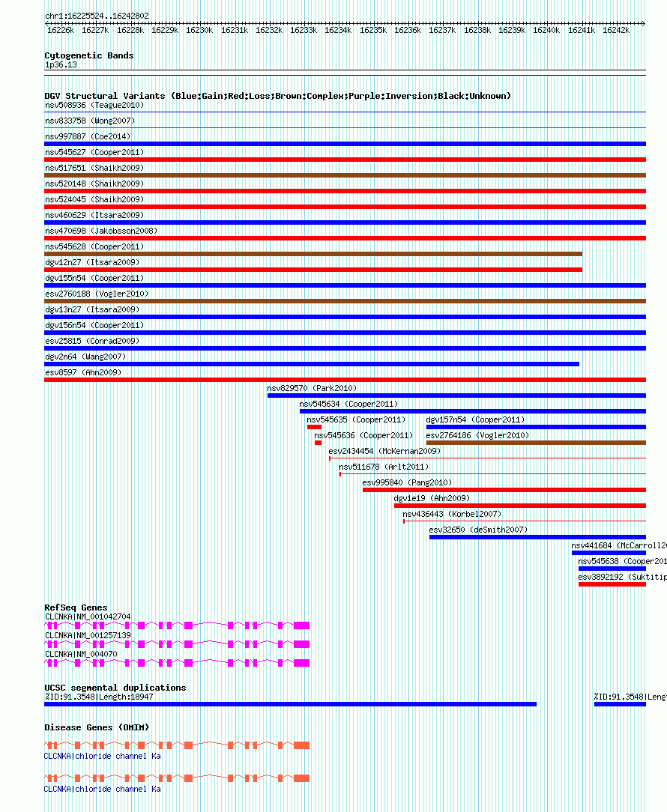
Task: Click the nsv508936 (Teague2010) variant label
Action: click(94, 105)
